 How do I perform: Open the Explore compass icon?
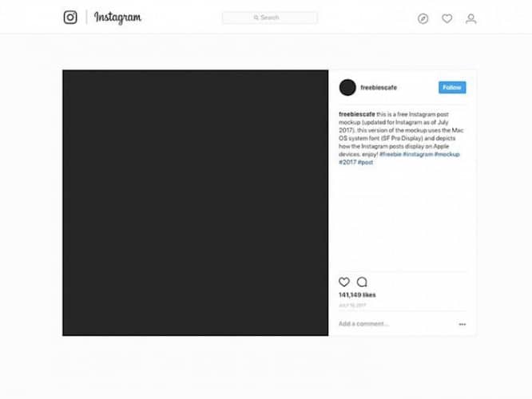point(423,18)
